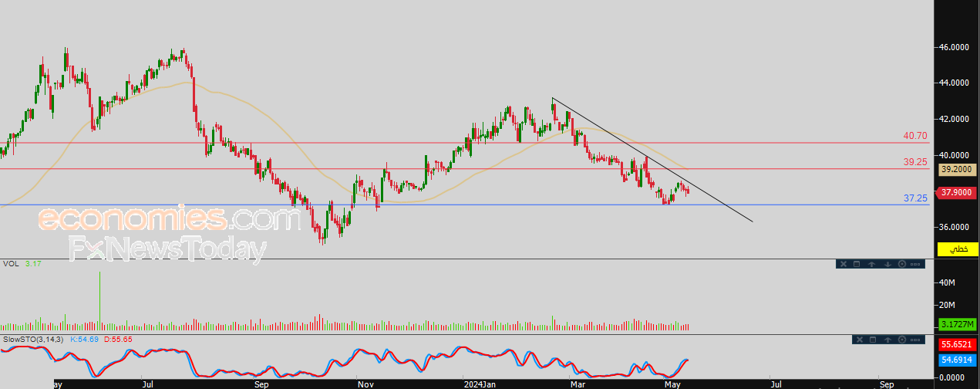The height and width of the screenshot is (389, 980).
Task: Close the VOL indicator panel
Action: click(844, 264)
